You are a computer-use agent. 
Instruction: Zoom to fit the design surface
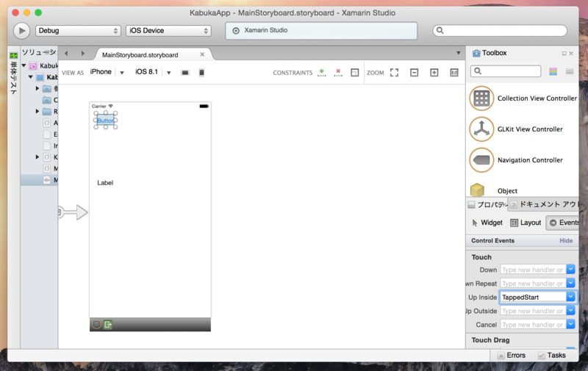(x=394, y=72)
